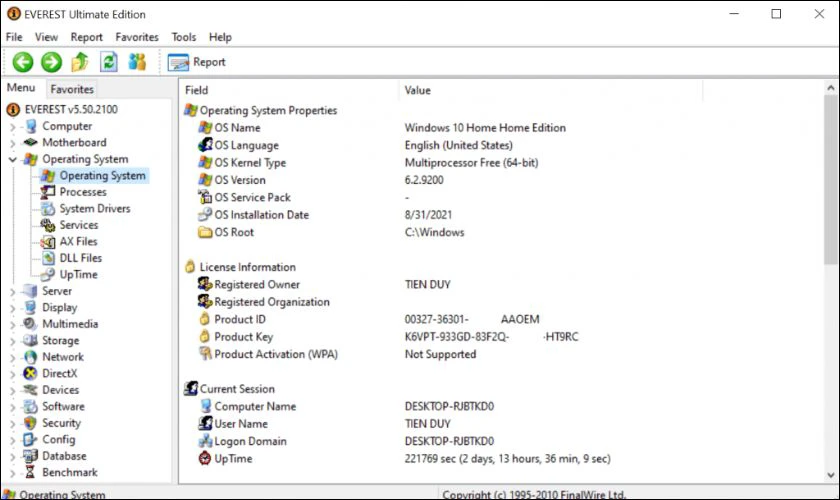Click the Server category icon
840x500 pixels.
(x=29, y=291)
